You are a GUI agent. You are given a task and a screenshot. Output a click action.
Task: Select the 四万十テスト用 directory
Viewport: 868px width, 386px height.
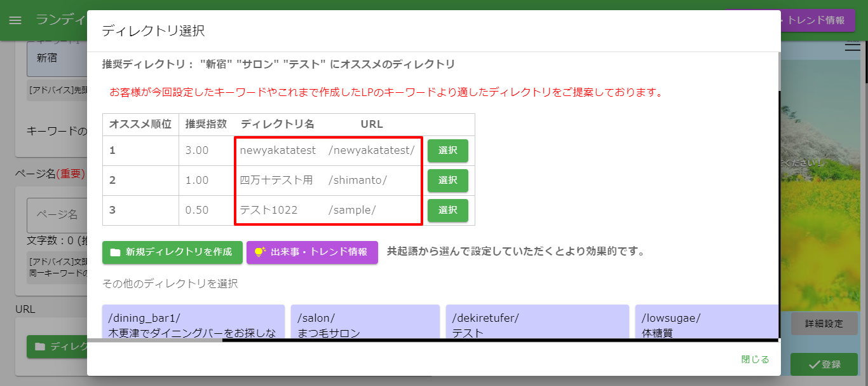click(448, 181)
